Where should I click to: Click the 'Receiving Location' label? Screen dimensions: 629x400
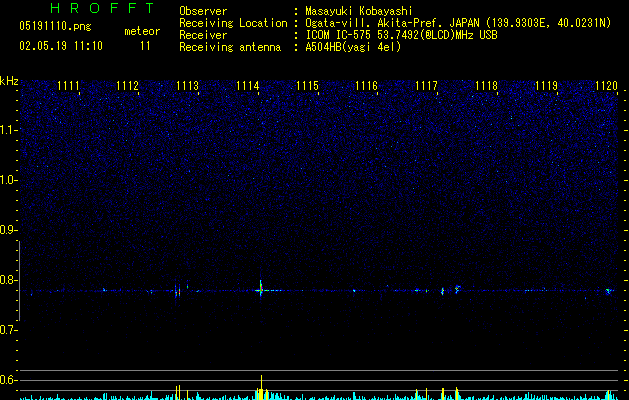[x=233, y=23]
